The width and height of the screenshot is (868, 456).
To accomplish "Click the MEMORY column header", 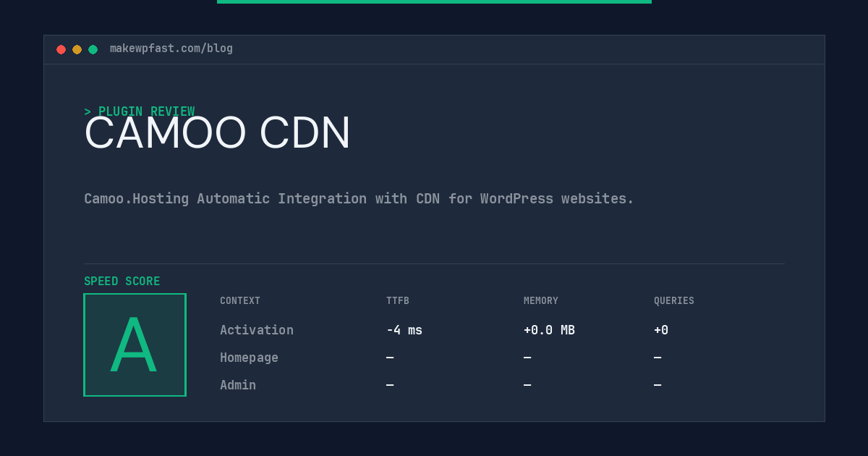I will (x=541, y=301).
